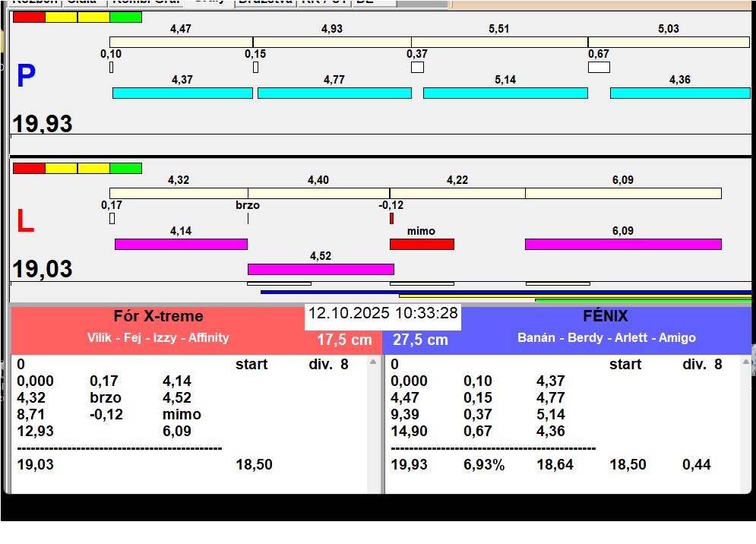
Task: Click the Fór X-treme team header
Action: (158, 316)
